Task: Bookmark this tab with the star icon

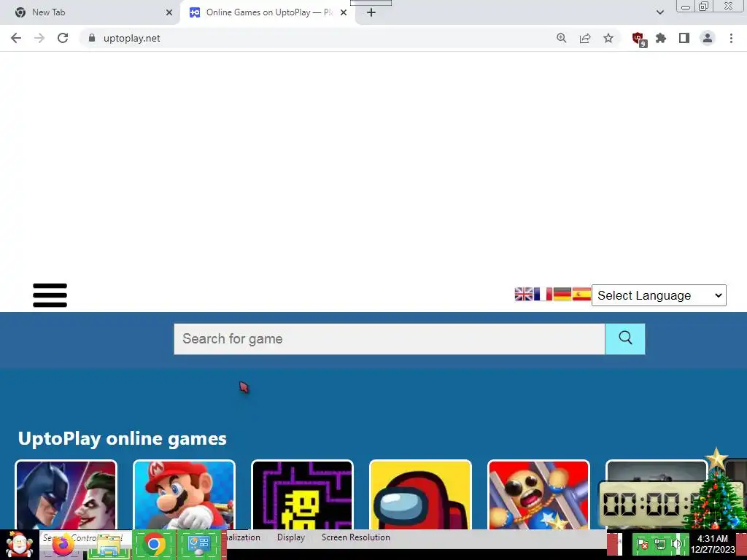Action: (608, 38)
